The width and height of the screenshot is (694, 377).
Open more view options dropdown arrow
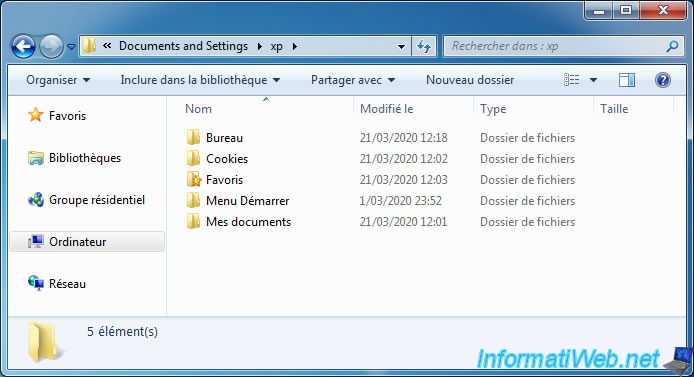593,80
